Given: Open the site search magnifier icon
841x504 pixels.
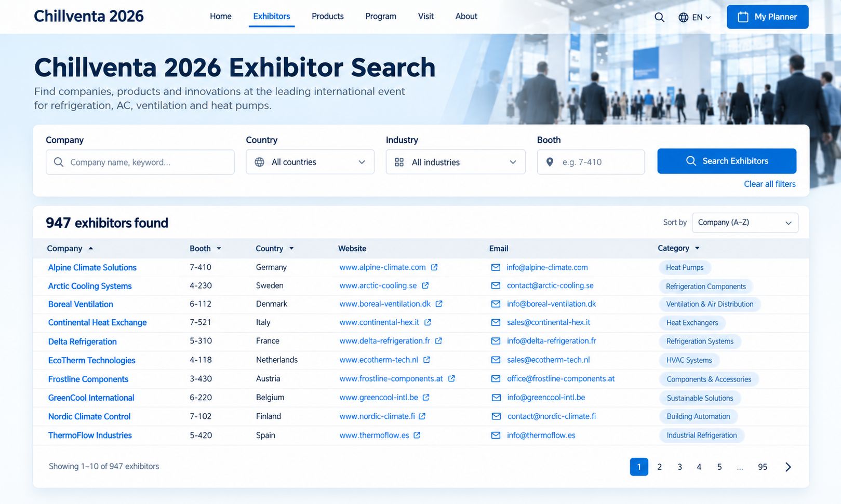Looking at the screenshot, I should [659, 17].
